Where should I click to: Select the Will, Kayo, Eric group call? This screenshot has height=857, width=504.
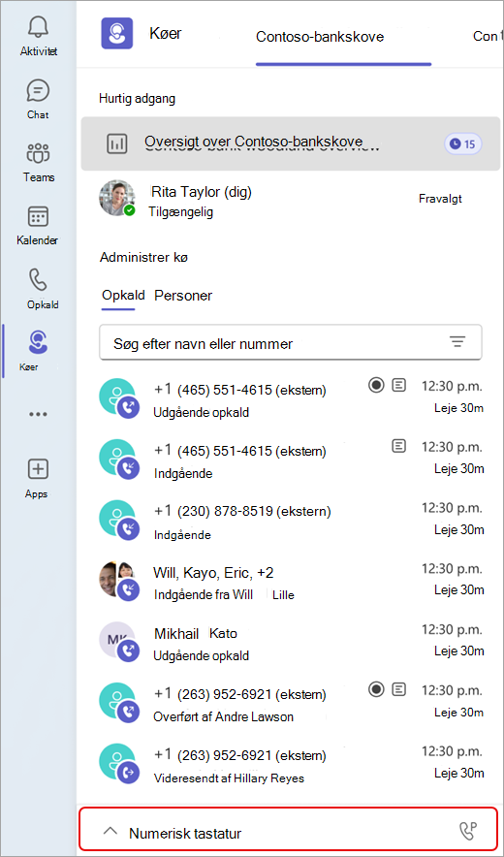tap(290, 582)
